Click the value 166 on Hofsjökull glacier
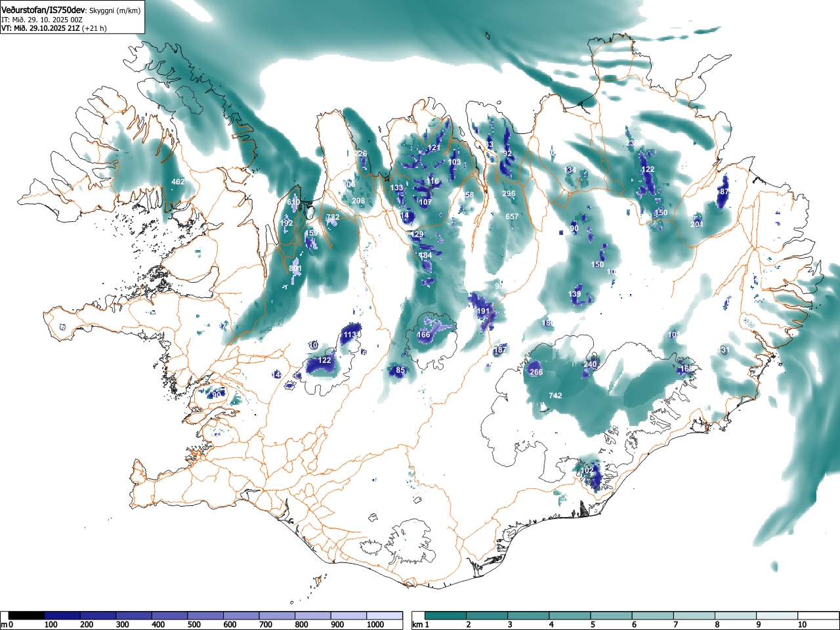Screen dimensions: 840x630 pyautogui.click(x=424, y=335)
